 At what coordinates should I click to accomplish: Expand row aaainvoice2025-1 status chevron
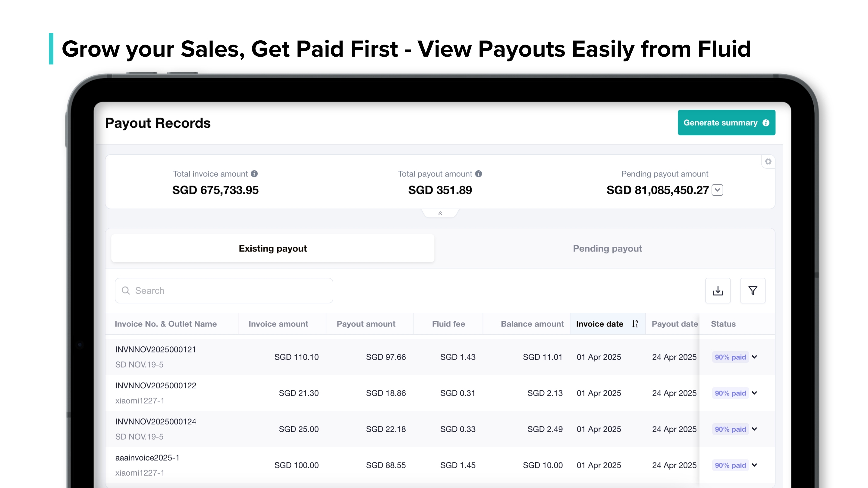click(x=754, y=465)
